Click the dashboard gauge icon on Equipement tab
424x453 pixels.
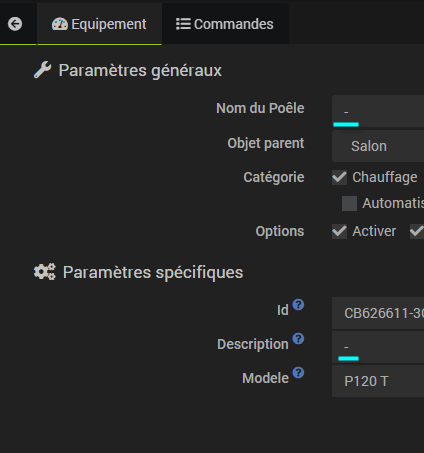[60, 24]
